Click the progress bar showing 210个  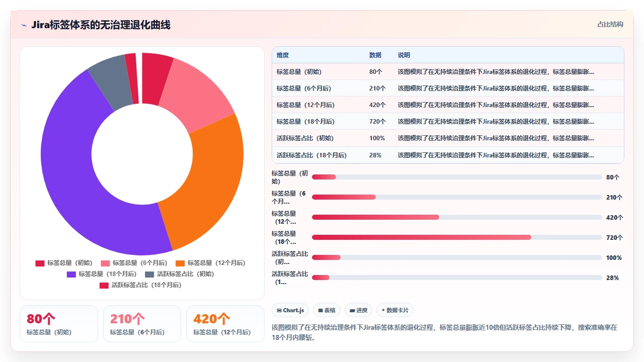(x=457, y=197)
